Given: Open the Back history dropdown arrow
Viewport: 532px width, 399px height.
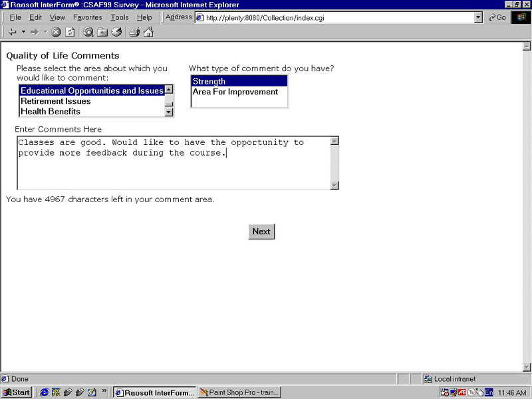Looking at the screenshot, I should click(x=23, y=32).
